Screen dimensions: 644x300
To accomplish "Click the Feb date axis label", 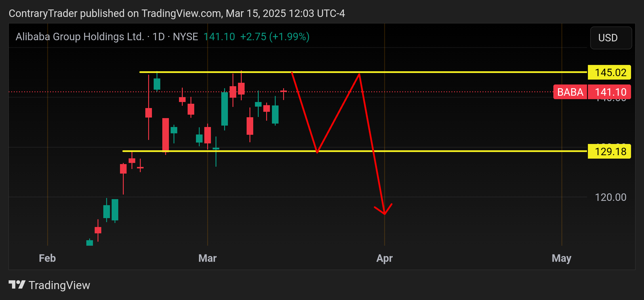I will tap(47, 258).
